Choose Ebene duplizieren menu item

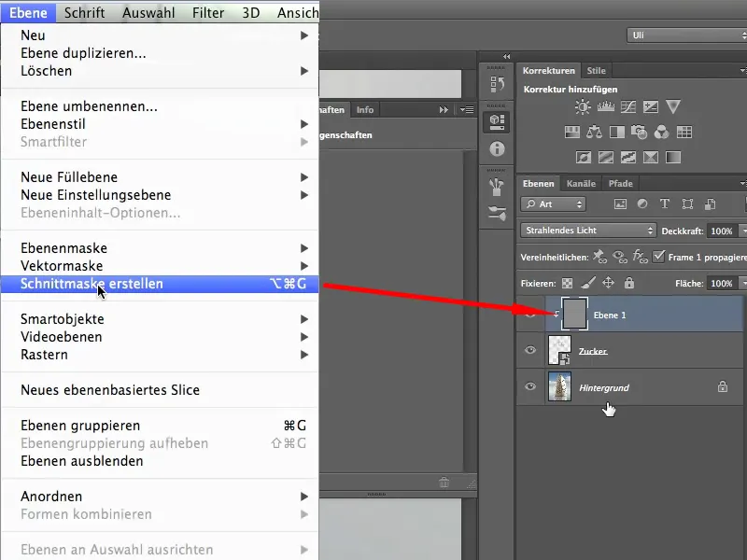point(160,53)
